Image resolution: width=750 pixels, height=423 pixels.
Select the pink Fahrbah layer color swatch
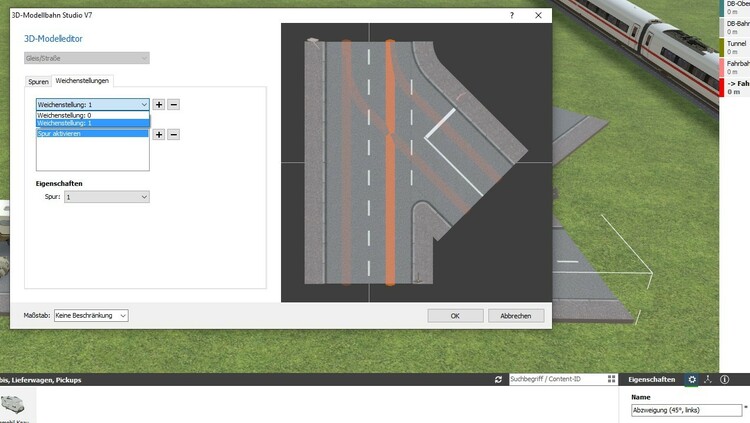pyautogui.click(x=722, y=67)
